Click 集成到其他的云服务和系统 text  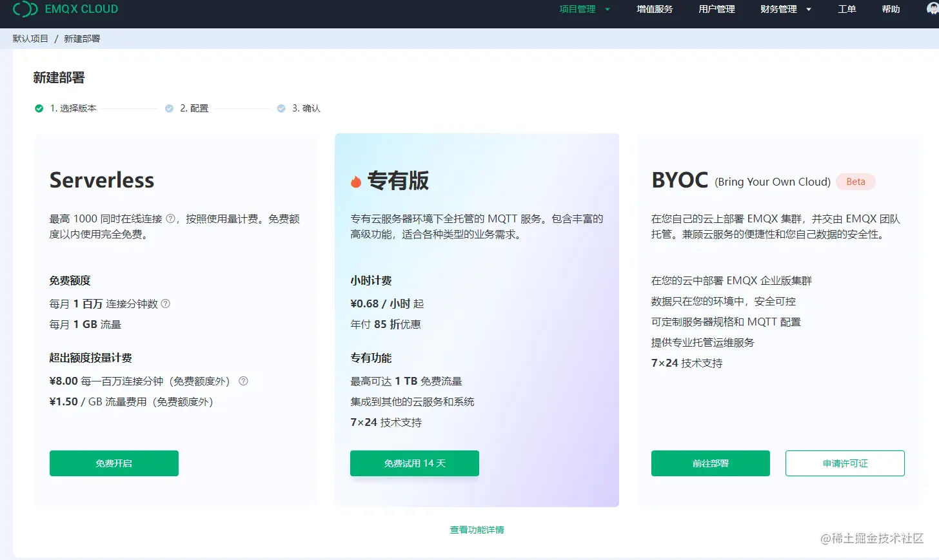[x=412, y=401]
